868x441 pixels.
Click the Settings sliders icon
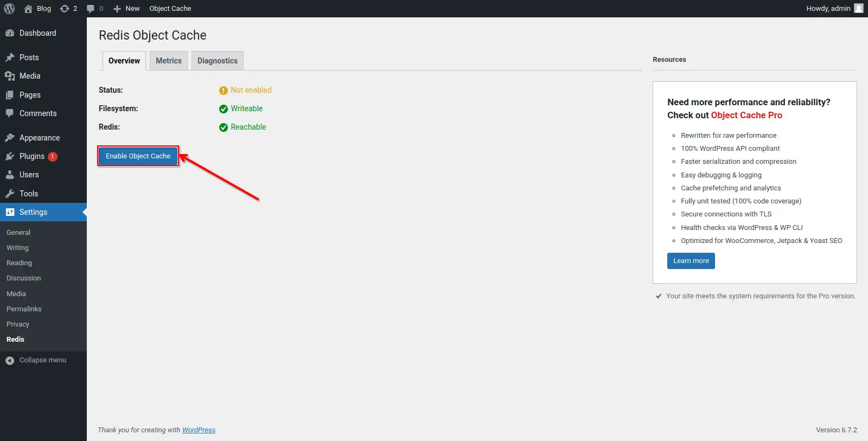[x=10, y=212]
